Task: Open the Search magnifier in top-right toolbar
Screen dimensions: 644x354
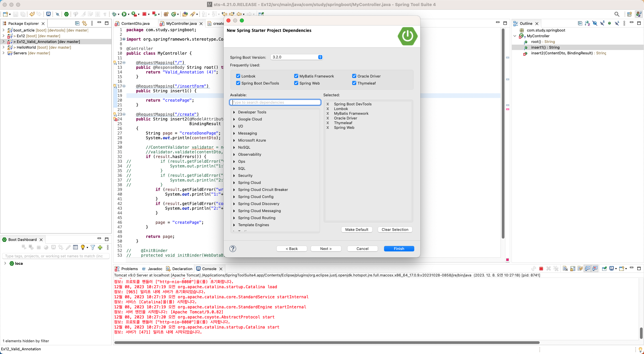Action: [x=617, y=14]
